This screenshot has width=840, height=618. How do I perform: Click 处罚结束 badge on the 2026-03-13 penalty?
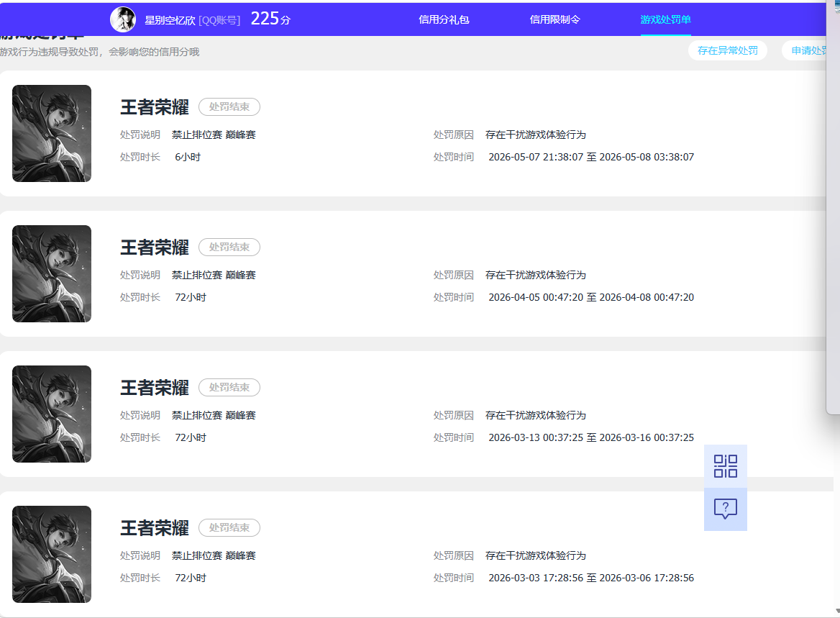[x=229, y=388]
